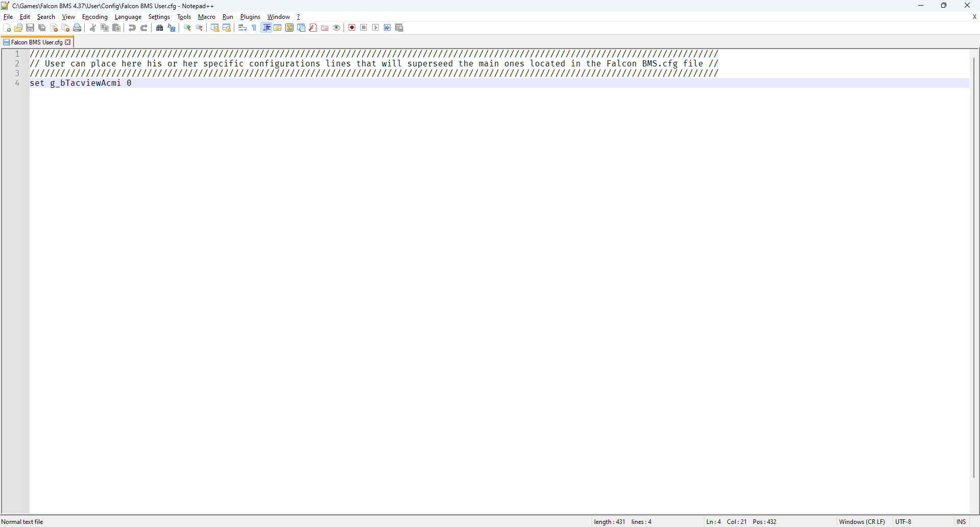Open the Document List panel icon

click(x=301, y=28)
